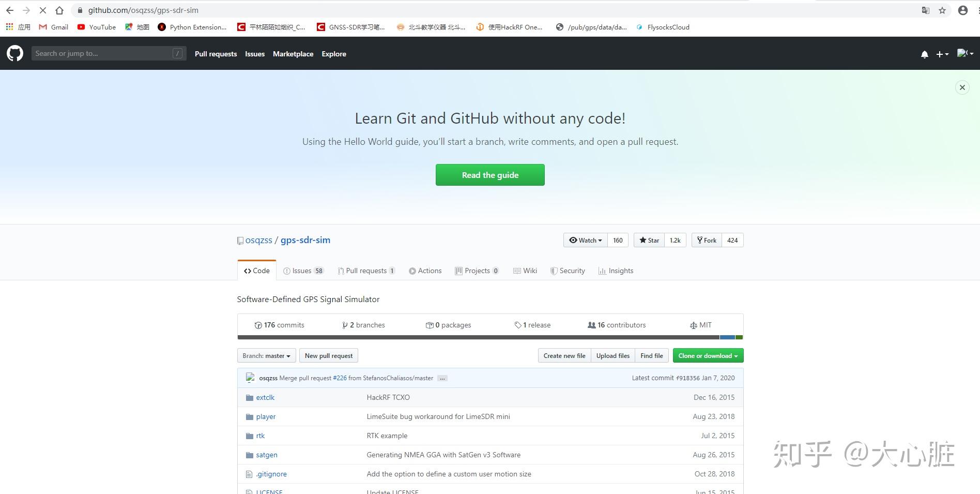Screen dimensions: 980x494
Task: Open latest commit f918356
Action: click(688, 378)
